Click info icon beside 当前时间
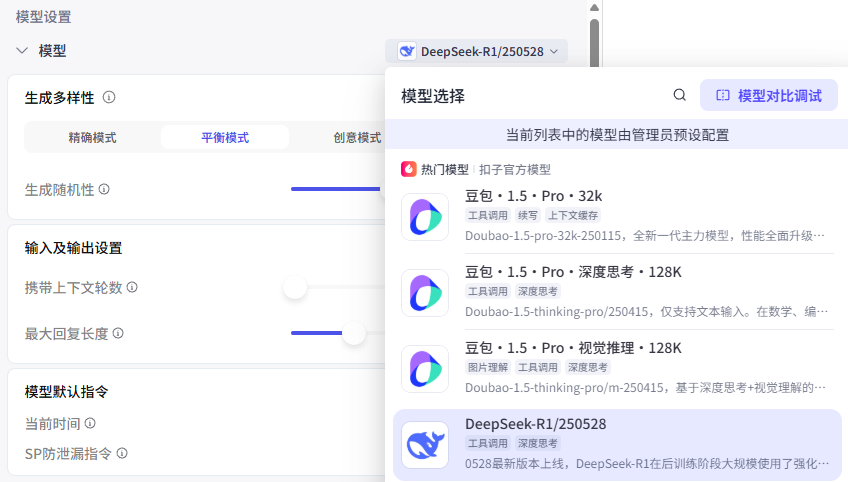 (x=90, y=423)
